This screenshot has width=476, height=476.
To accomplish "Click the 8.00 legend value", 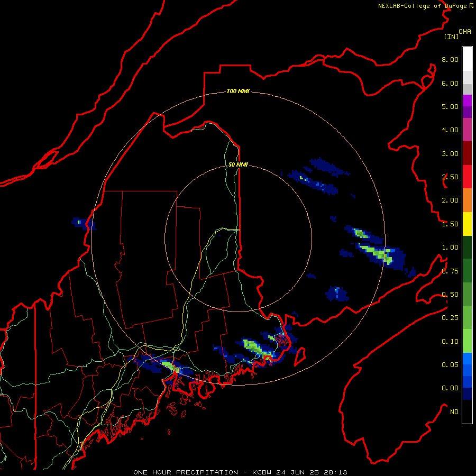I will point(450,59).
